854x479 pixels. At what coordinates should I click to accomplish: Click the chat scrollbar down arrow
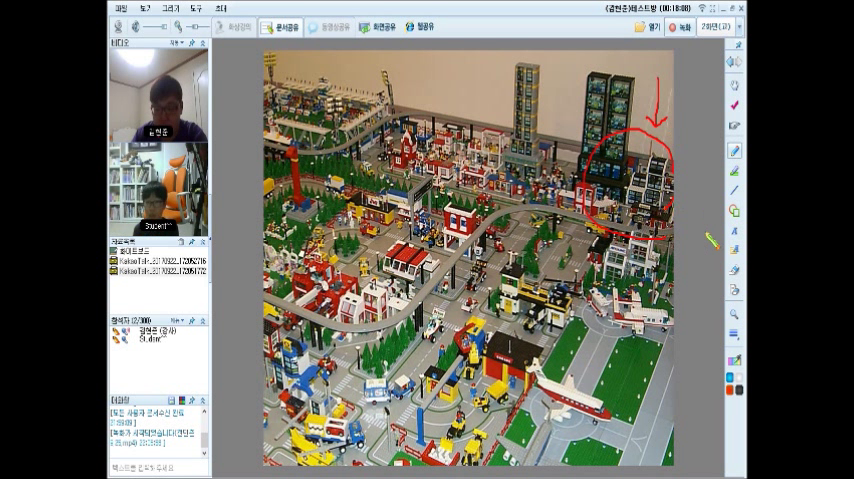pos(205,453)
